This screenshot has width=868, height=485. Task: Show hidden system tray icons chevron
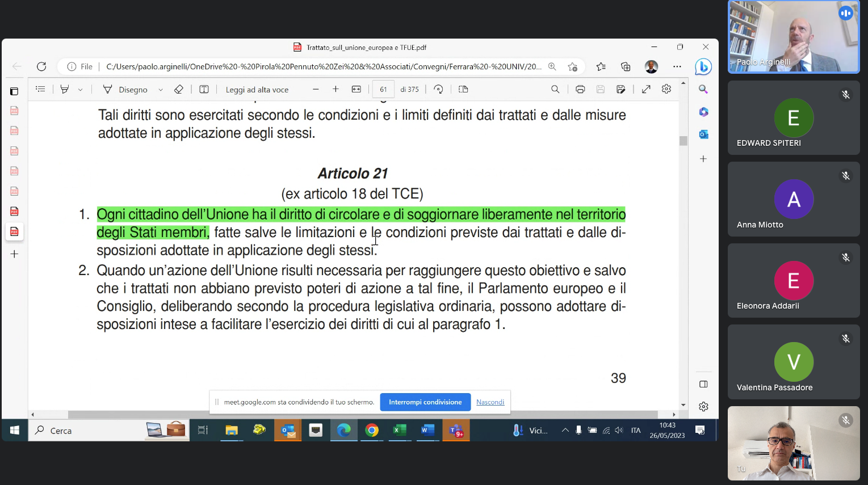pos(565,431)
